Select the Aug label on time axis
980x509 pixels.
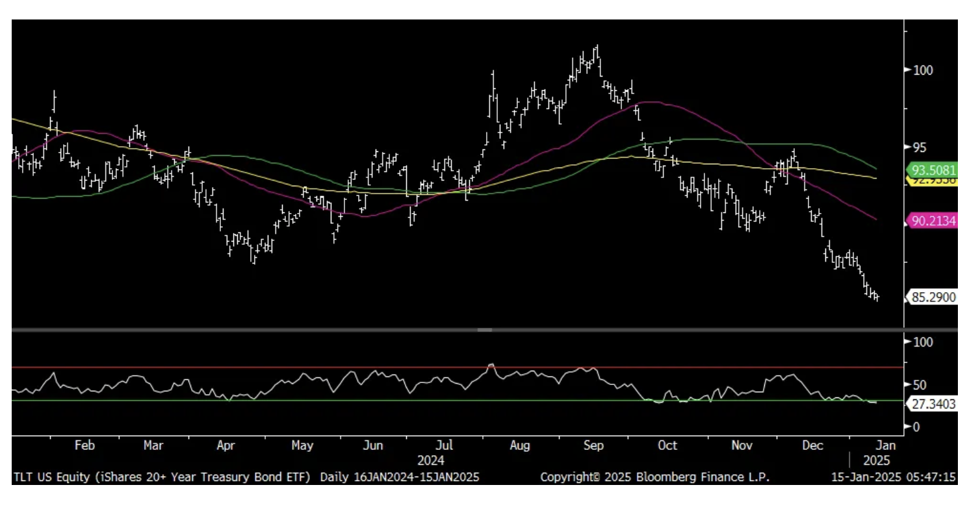520,445
